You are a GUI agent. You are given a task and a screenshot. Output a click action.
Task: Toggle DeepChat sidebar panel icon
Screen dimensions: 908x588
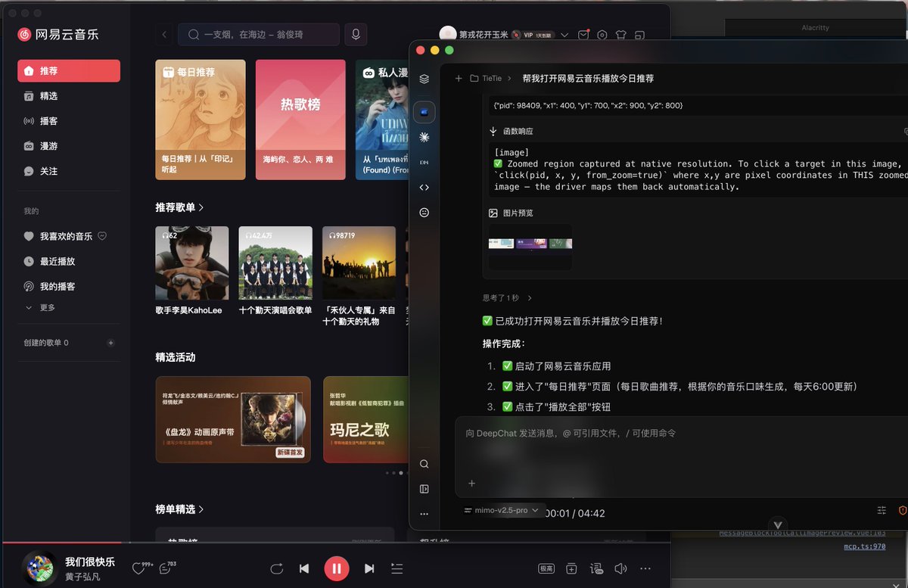coord(424,489)
